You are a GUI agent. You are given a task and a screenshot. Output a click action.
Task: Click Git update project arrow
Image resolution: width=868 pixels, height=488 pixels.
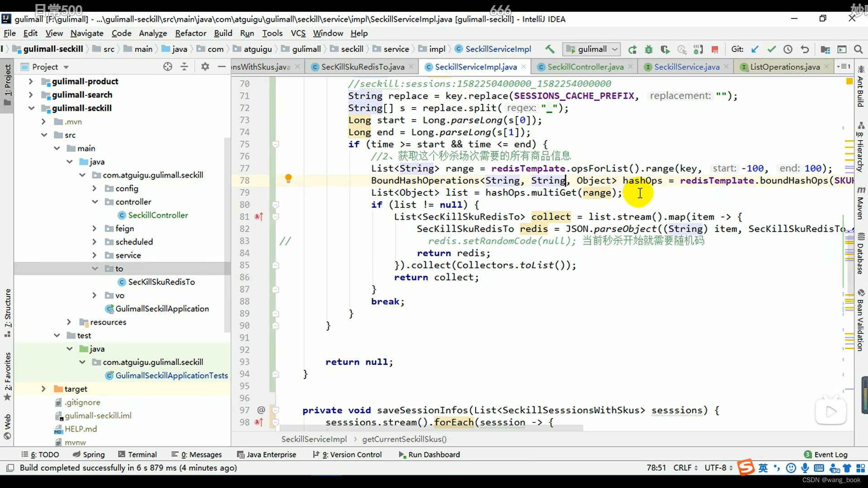(x=755, y=49)
